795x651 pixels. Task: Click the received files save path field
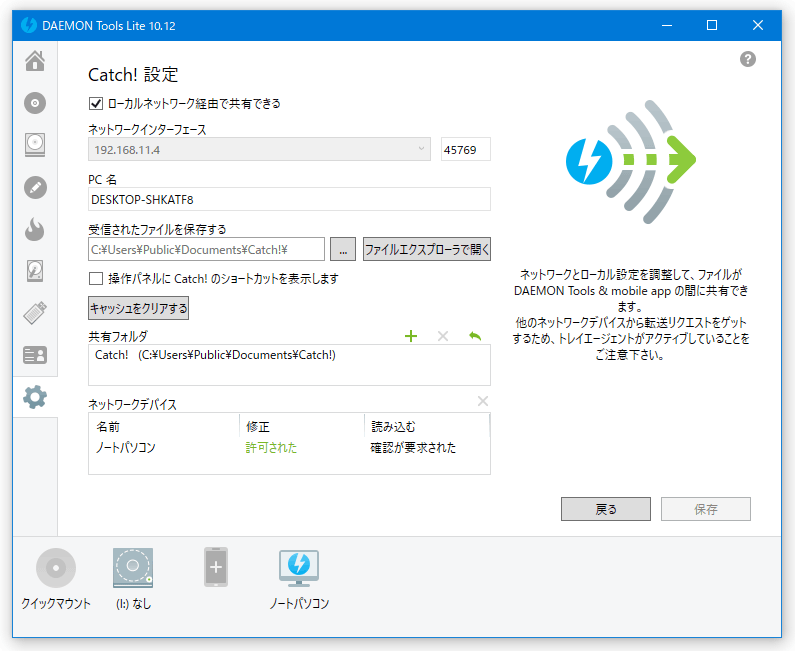(206, 249)
